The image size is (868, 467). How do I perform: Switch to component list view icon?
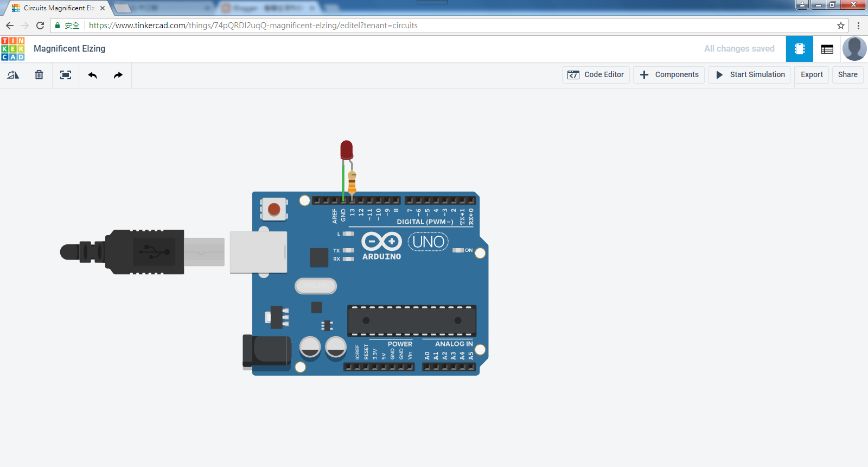(x=827, y=49)
